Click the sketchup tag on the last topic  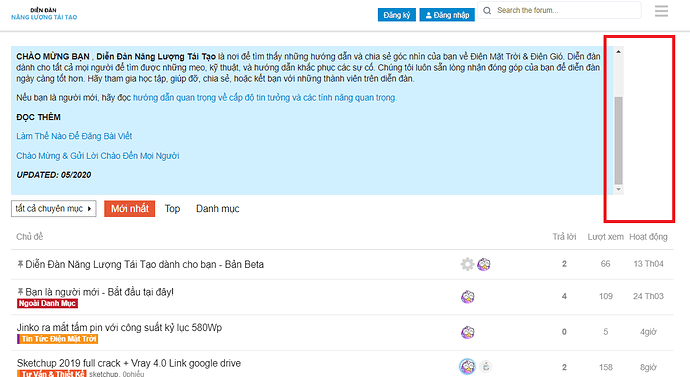103,373
